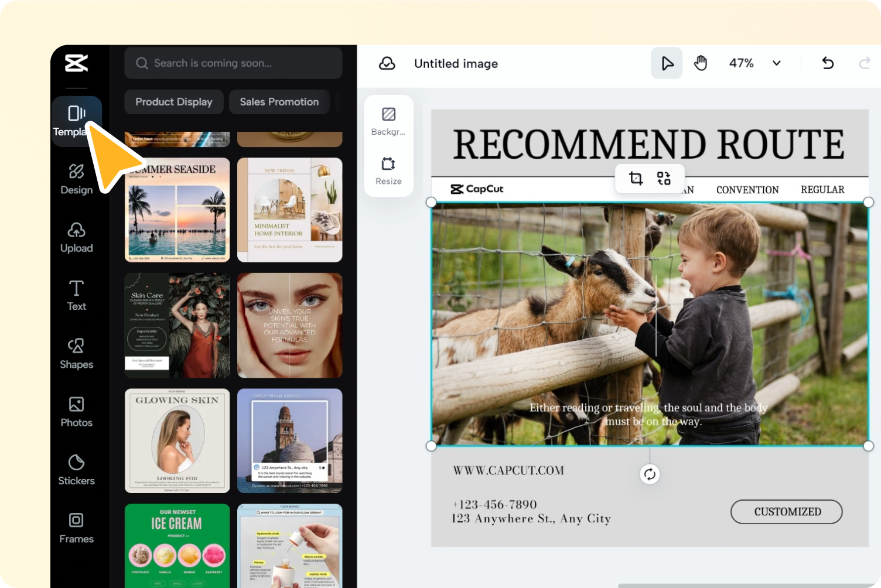Click the cloud save icon
The width and height of the screenshot is (881, 588).
[x=387, y=63]
